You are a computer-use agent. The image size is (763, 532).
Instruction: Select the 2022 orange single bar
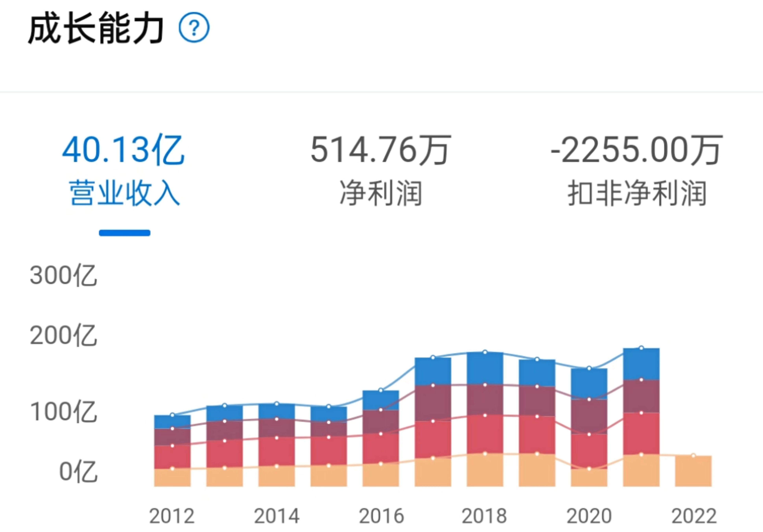pos(694,471)
